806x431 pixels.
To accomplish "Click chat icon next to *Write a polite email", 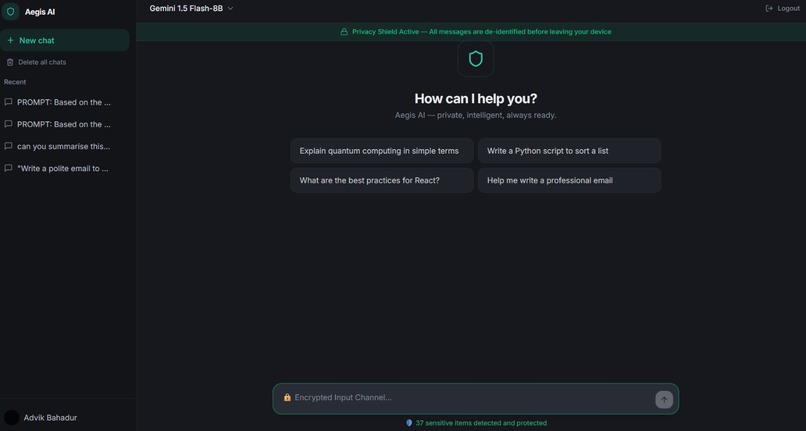I will (8, 168).
